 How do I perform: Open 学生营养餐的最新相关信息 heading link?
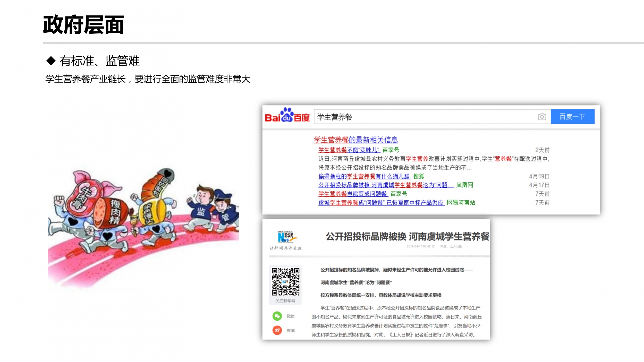(x=355, y=140)
